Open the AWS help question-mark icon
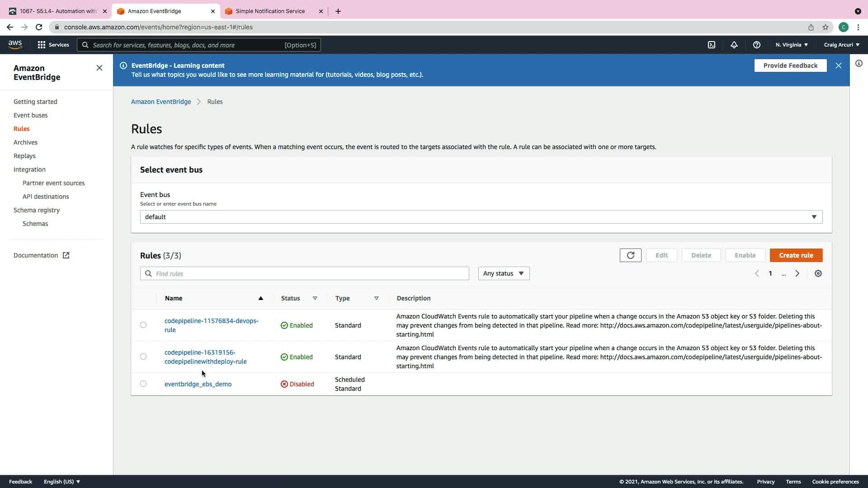The width and height of the screenshot is (868, 488). point(757,45)
